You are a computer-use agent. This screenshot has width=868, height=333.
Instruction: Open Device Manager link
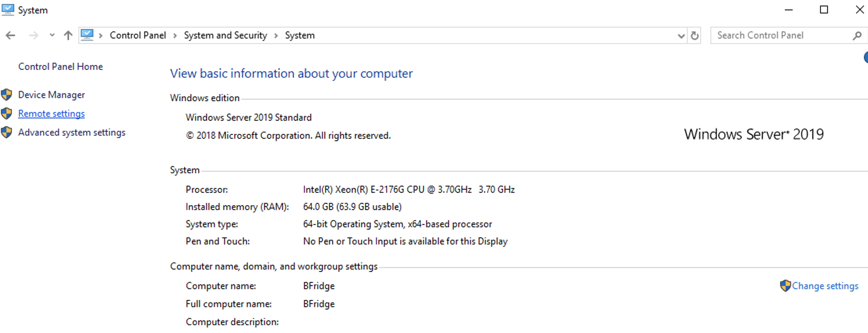click(52, 95)
